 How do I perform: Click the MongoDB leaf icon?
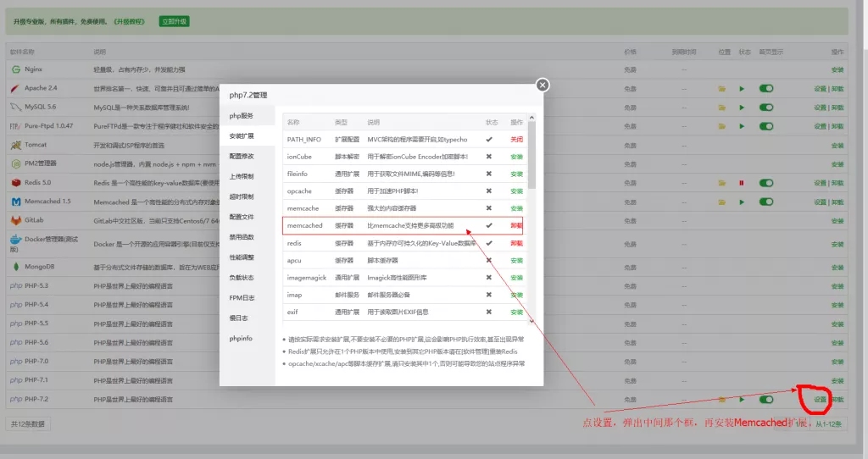point(15,267)
